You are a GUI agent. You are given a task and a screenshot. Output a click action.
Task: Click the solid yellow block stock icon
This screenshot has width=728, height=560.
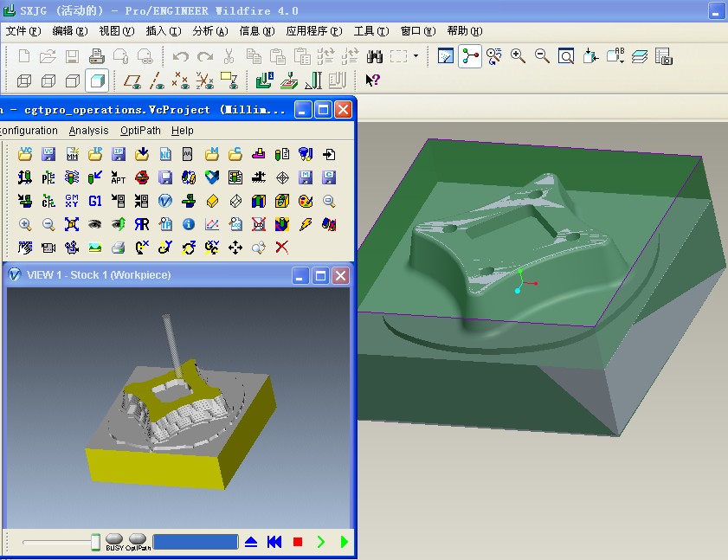click(x=212, y=201)
